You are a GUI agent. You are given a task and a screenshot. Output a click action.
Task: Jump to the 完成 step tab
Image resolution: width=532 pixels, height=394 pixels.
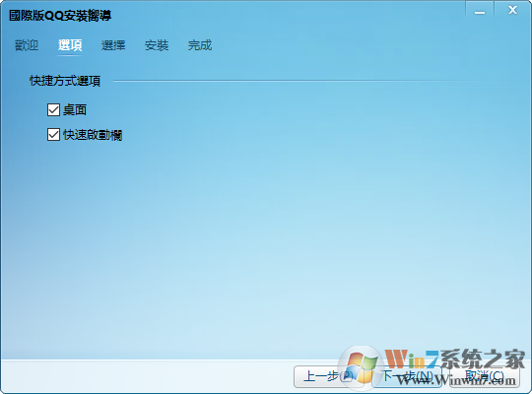(200, 45)
